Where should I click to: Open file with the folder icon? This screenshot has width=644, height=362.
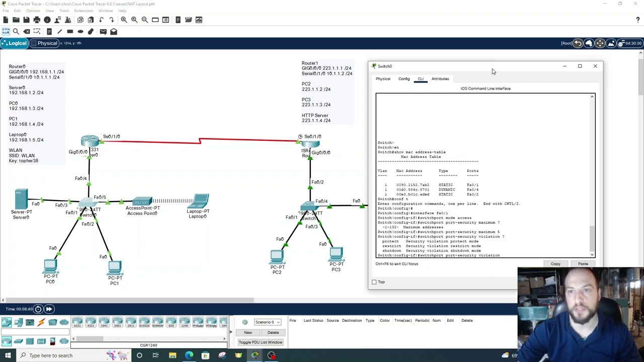coord(16,20)
